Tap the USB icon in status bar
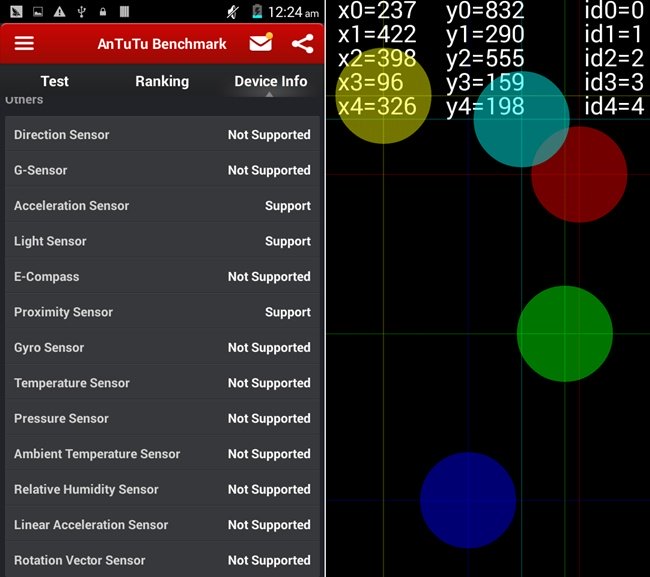This screenshot has height=577, width=650. (80, 12)
